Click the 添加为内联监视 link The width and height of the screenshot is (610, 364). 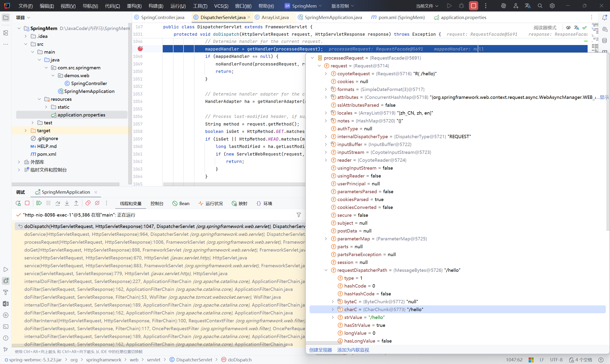click(353, 350)
